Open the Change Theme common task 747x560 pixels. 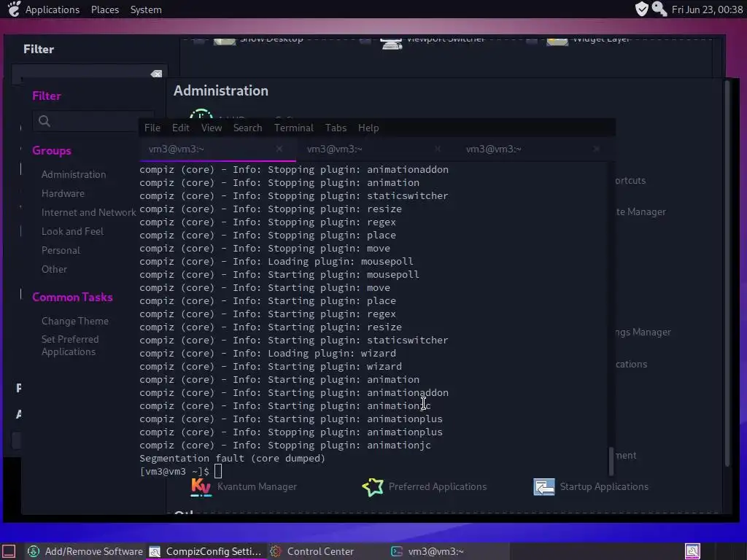click(75, 321)
